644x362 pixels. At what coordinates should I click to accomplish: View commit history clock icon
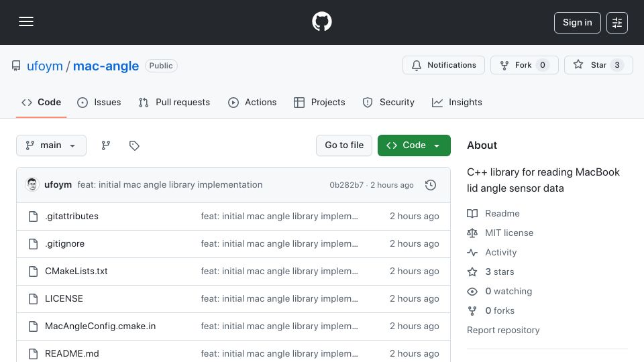coord(431,185)
